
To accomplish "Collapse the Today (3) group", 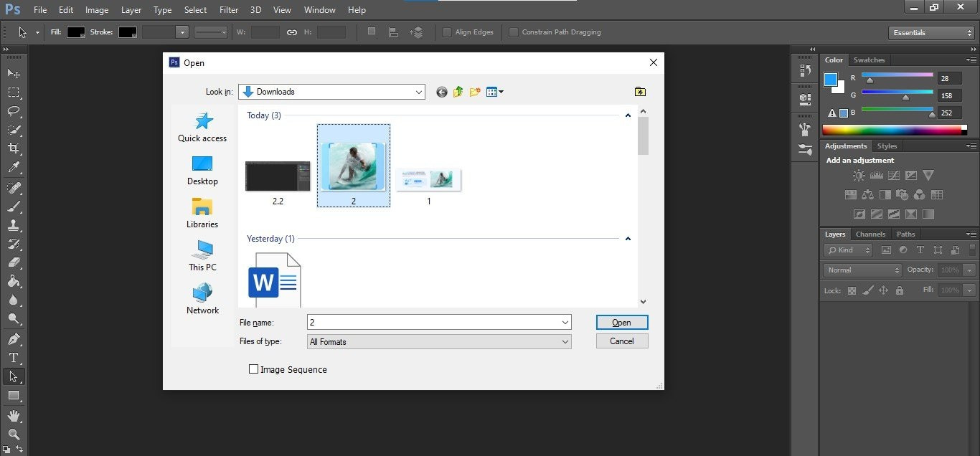I will [x=628, y=115].
